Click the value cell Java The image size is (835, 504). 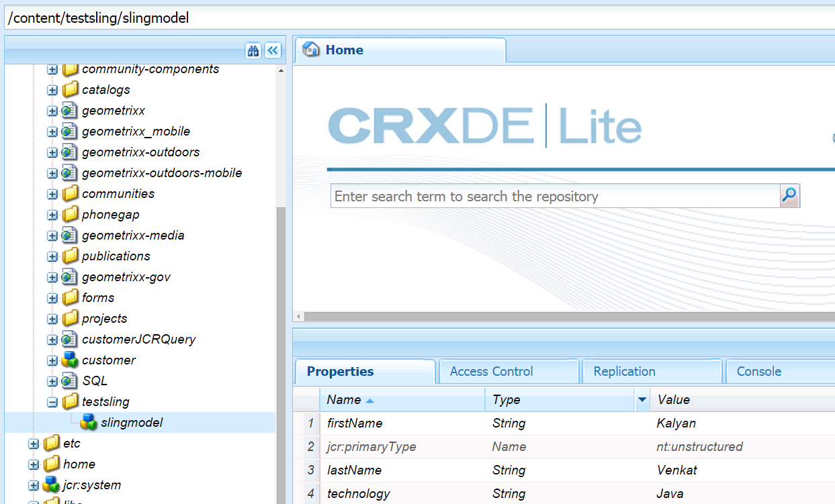670,494
